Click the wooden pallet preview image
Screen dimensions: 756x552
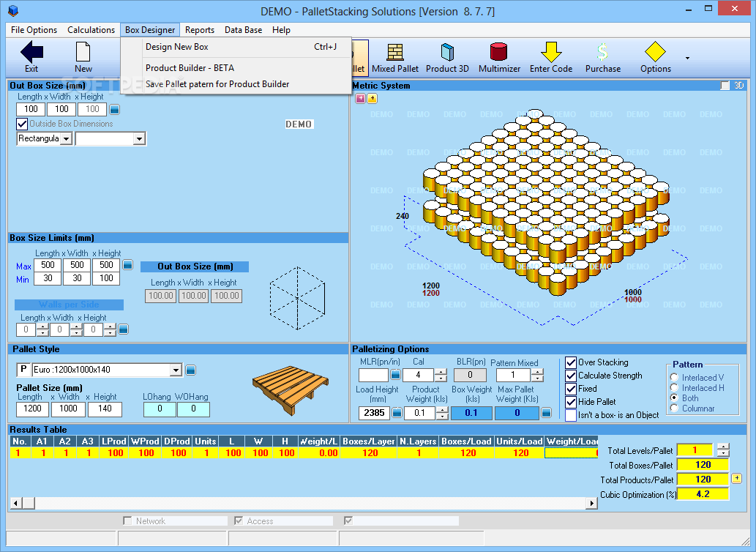(291, 390)
